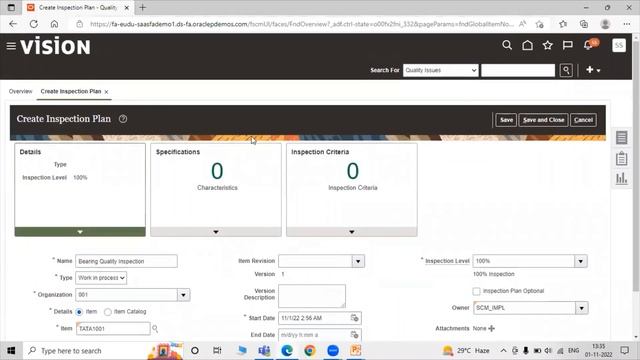The width and height of the screenshot is (640, 360).
Task: Open the Type dropdown
Action: [101, 278]
